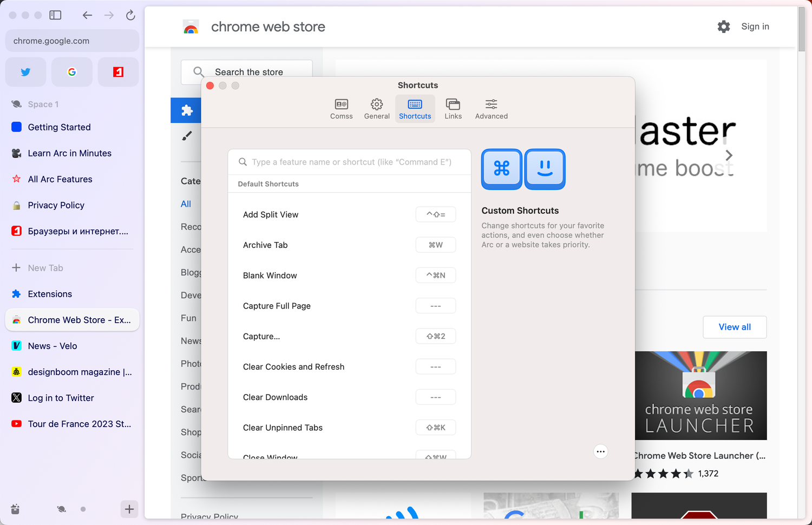This screenshot has width=812, height=525.
Task: Go forward with the right arrow
Action: point(109,15)
